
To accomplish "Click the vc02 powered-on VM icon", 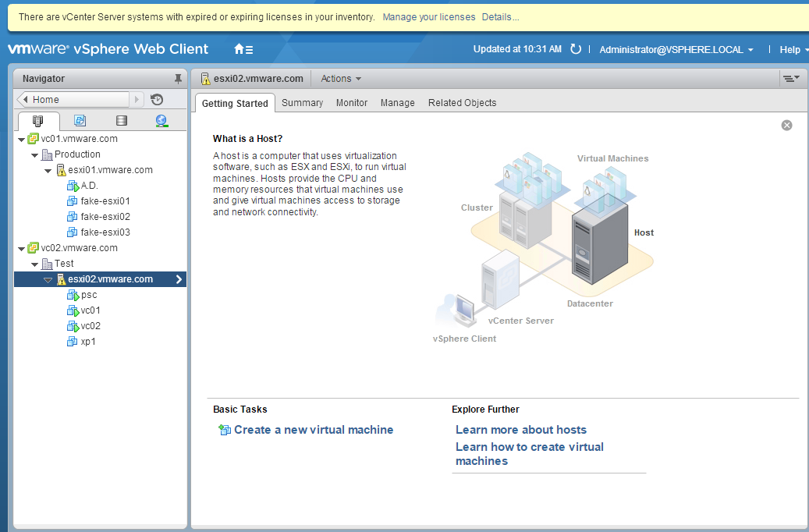I will click(73, 326).
